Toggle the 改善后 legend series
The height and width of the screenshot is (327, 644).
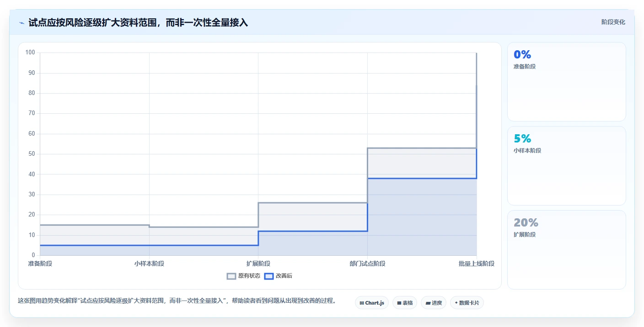[x=279, y=276]
